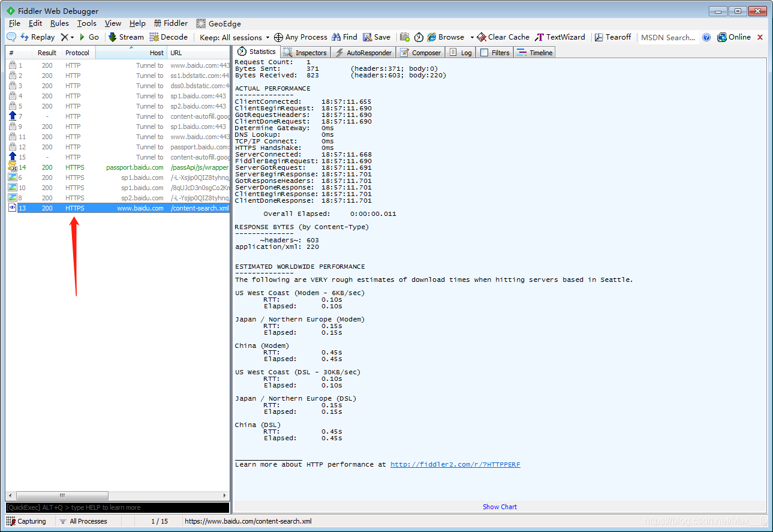This screenshot has height=532, width=773.
Task: Click the QuickExec command input box
Action: (118, 507)
